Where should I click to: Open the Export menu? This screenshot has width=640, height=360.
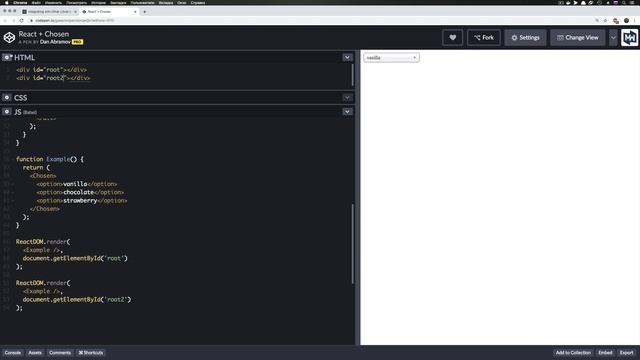click(x=627, y=353)
